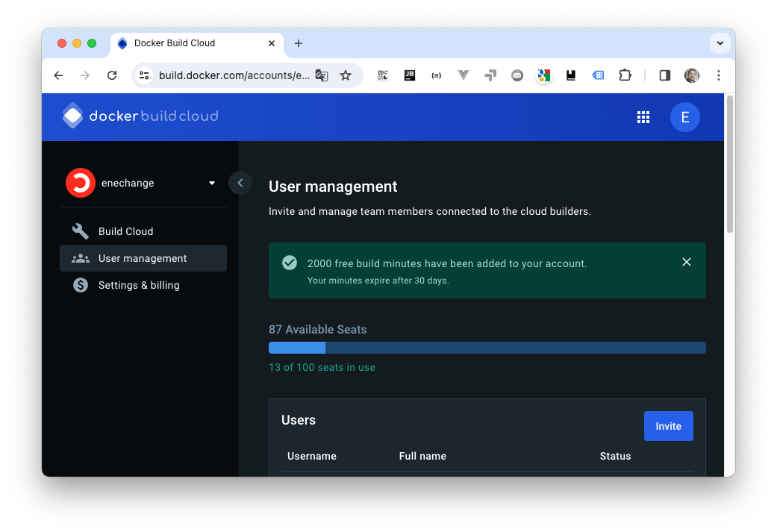
Task: Click the green success checkmark icon
Action: (290, 263)
